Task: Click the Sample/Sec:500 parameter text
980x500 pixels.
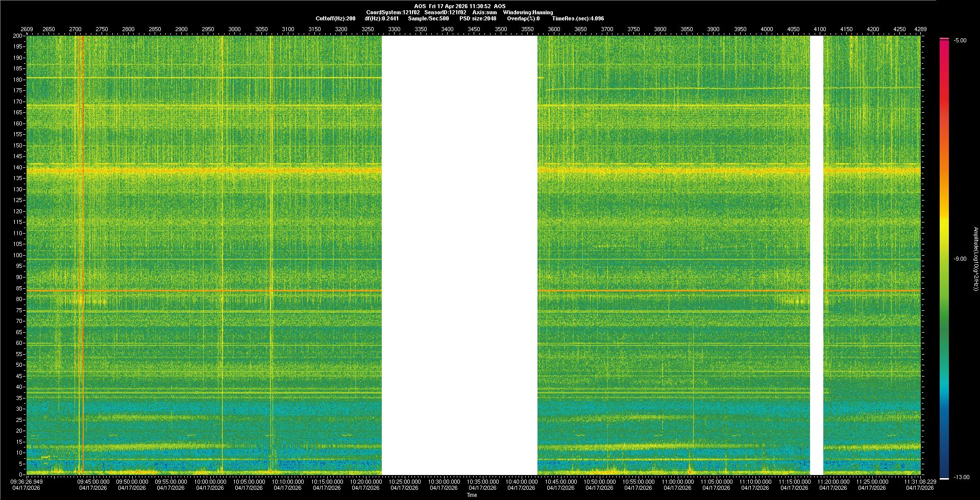Action: [428, 18]
